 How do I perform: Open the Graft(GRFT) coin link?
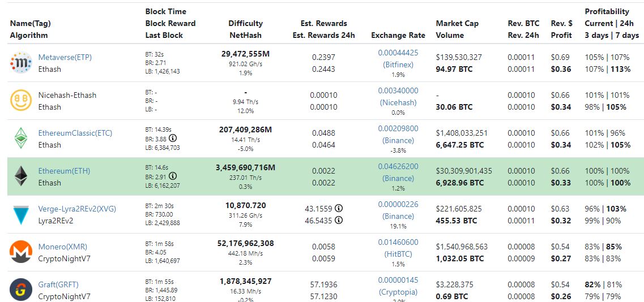(58, 284)
